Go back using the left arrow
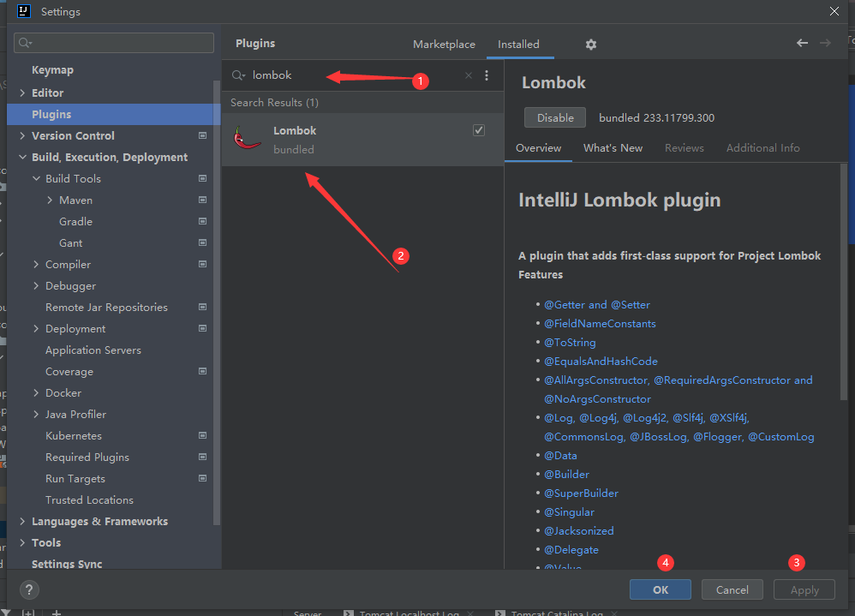 click(802, 43)
